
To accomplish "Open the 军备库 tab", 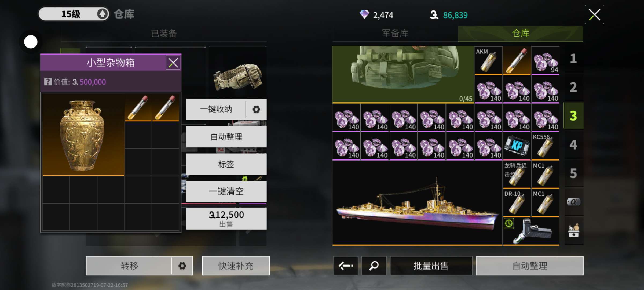I will pyautogui.click(x=395, y=33).
